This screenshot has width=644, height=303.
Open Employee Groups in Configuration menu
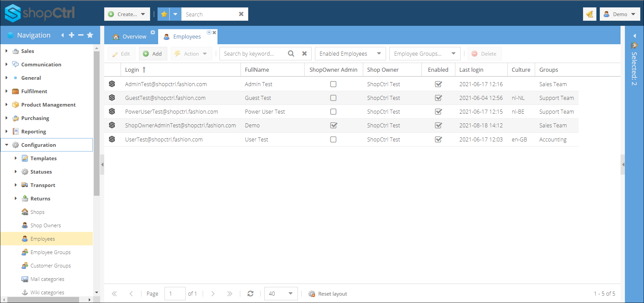[50, 252]
